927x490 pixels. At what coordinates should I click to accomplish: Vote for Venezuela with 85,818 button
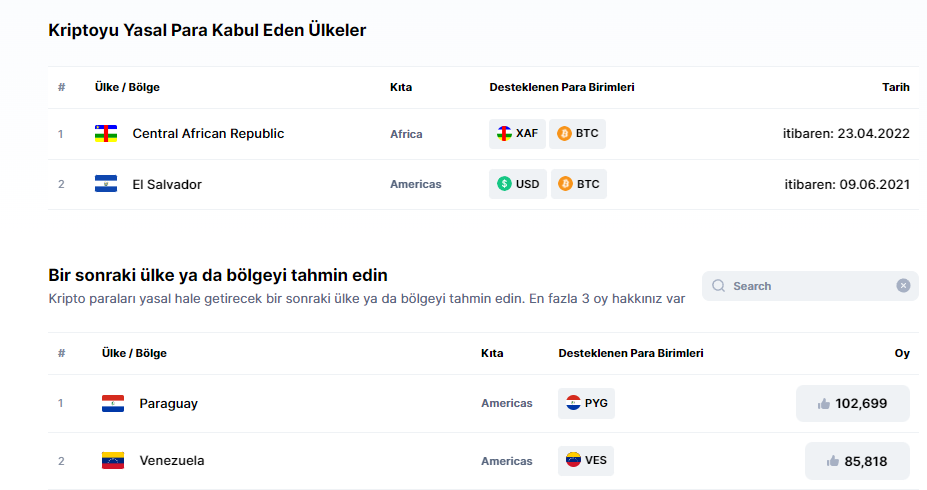857,461
